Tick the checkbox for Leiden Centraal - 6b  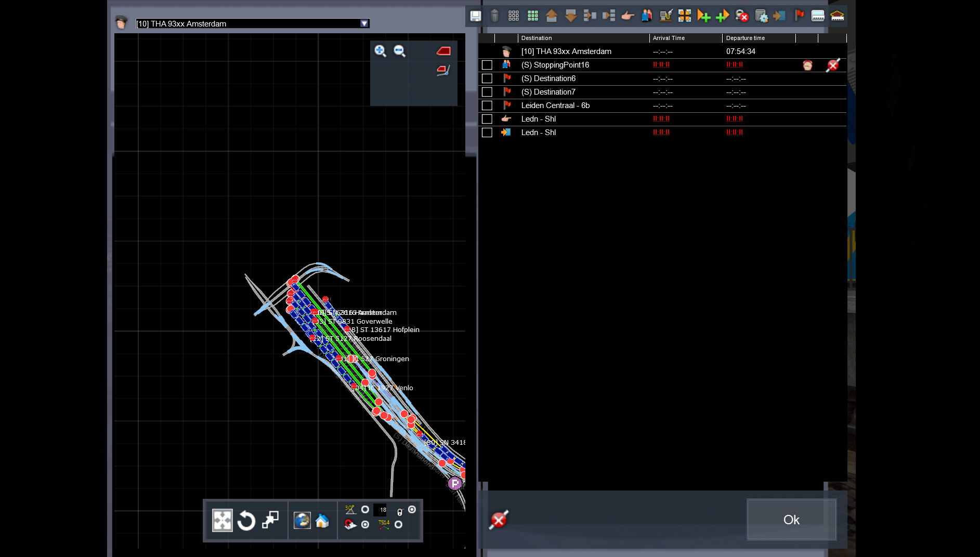pos(487,105)
